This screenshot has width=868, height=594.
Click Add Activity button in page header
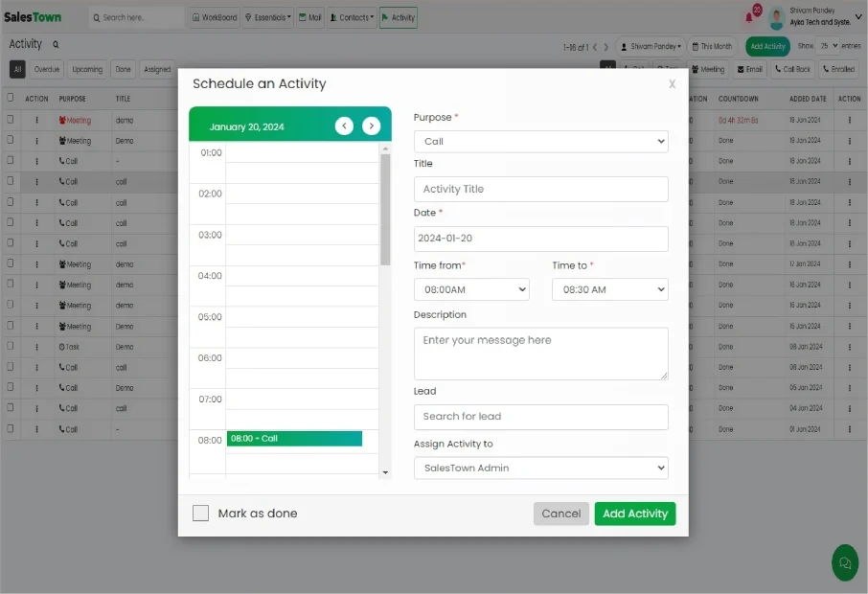coord(767,47)
